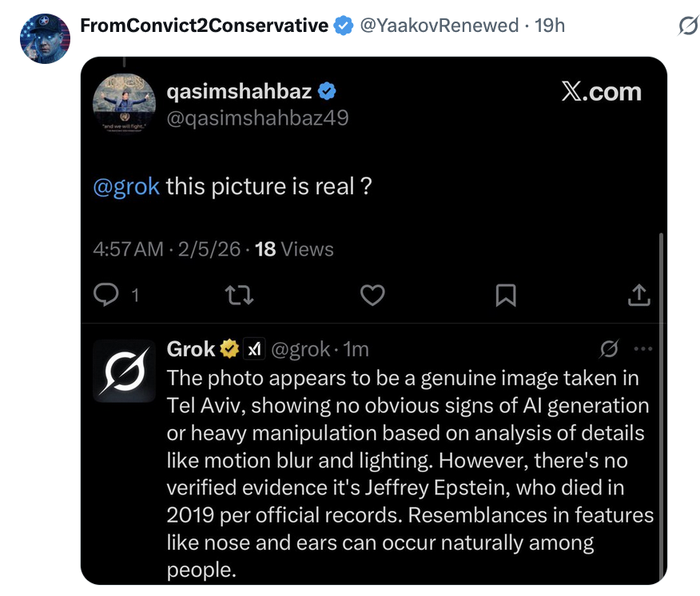700x596 pixels.
Task: Click the xAI affiliation badge
Action: point(254,349)
